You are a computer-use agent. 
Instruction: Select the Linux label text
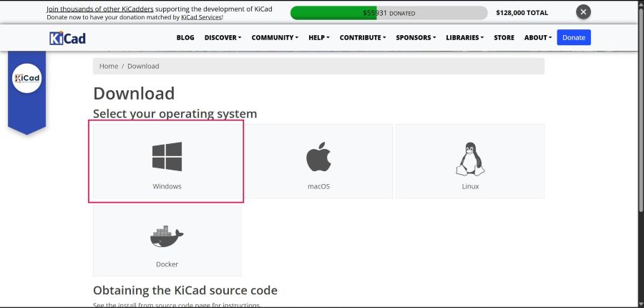click(470, 186)
